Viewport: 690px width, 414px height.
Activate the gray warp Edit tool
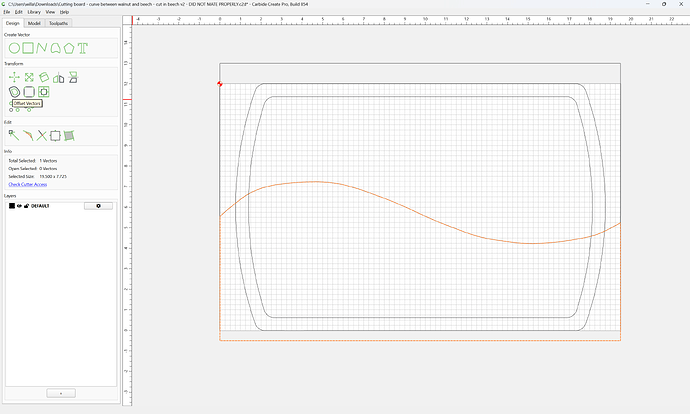pyautogui.click(x=69, y=136)
